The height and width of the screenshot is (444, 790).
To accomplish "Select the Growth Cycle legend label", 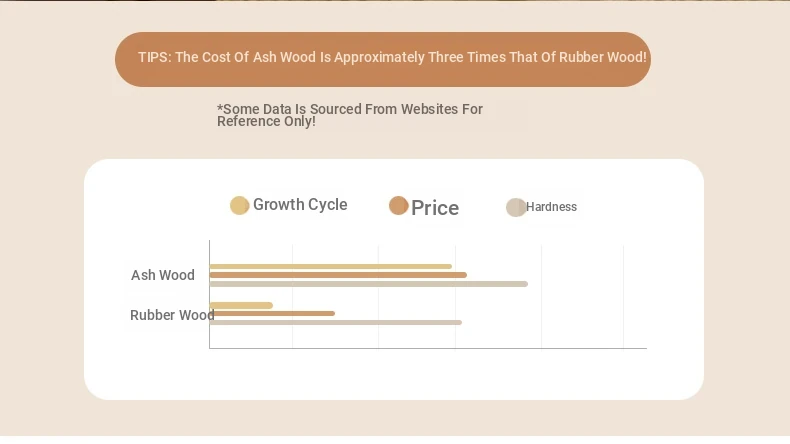I will [x=300, y=205].
